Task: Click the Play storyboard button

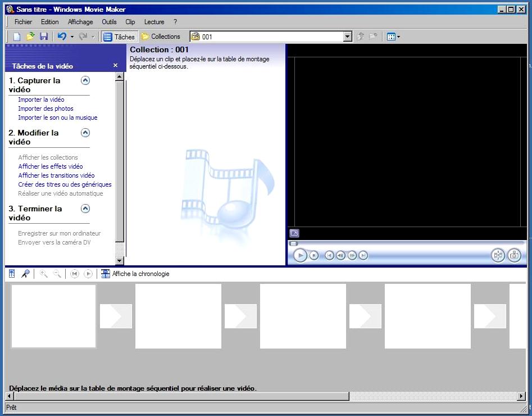Action: pos(88,274)
